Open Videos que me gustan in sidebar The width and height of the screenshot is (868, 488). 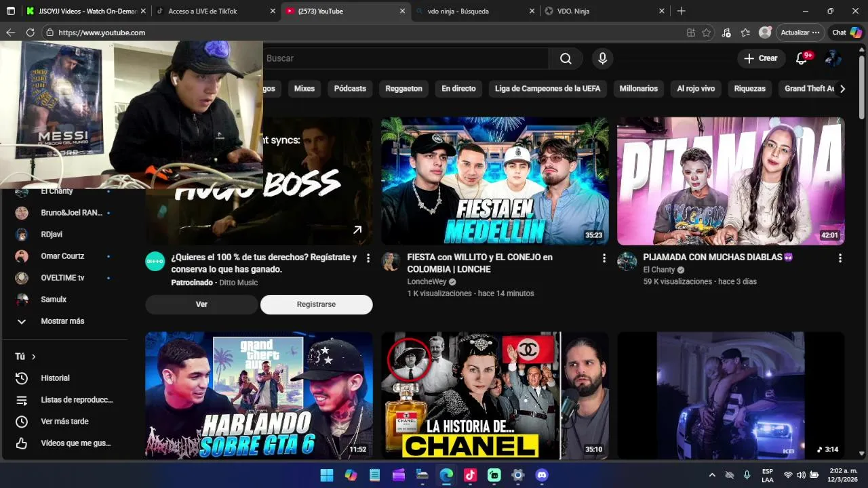click(x=64, y=443)
